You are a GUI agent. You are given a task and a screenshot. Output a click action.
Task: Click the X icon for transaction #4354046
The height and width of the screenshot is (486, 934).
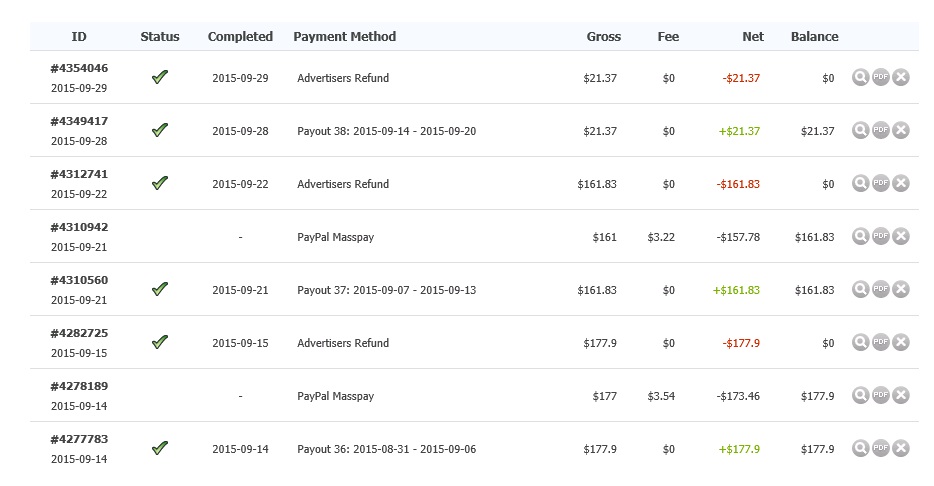pos(901,77)
